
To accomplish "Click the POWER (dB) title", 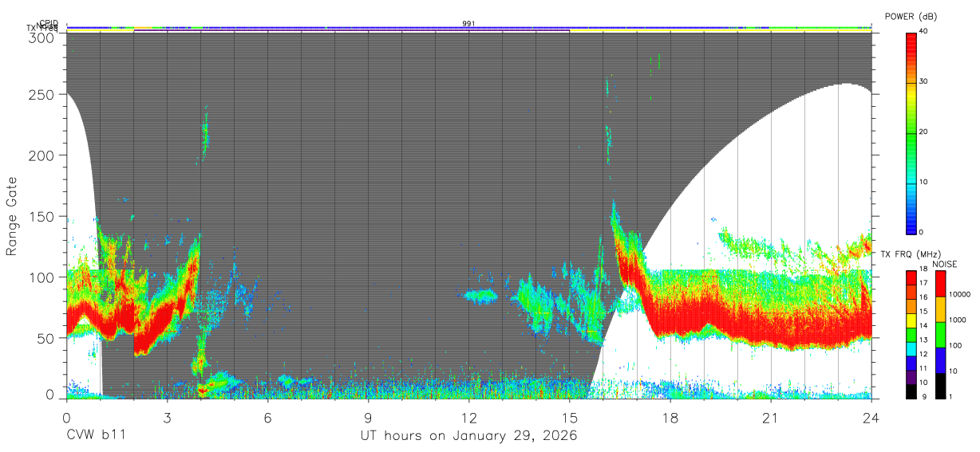I will tap(911, 16).
